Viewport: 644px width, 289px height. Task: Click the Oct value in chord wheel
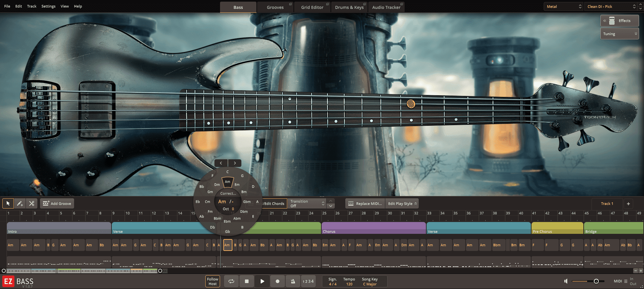pyautogui.click(x=233, y=209)
